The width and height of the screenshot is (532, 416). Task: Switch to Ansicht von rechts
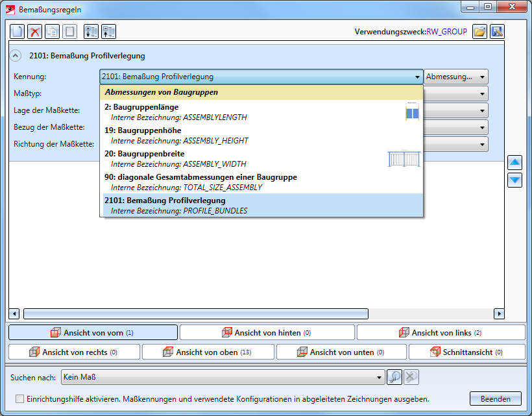(74, 352)
